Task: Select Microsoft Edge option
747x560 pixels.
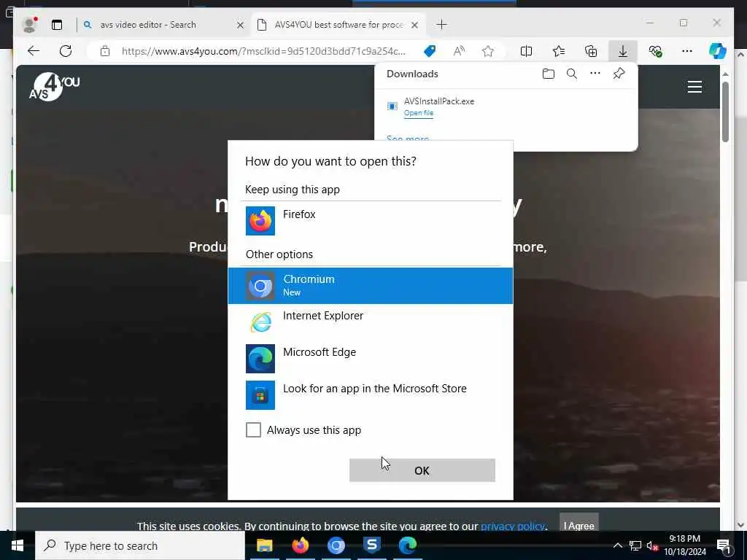Action: (371, 359)
